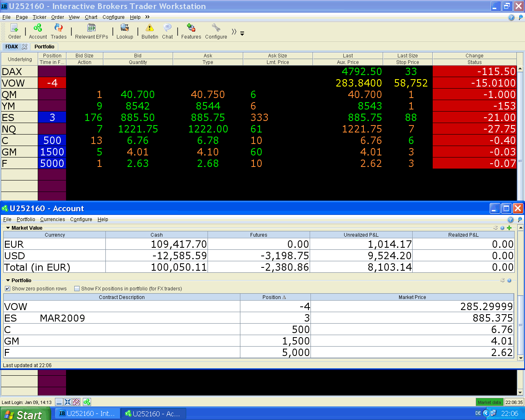Click the minimize-all icon in status bar
Screen dimensions: 525x420
point(59,402)
